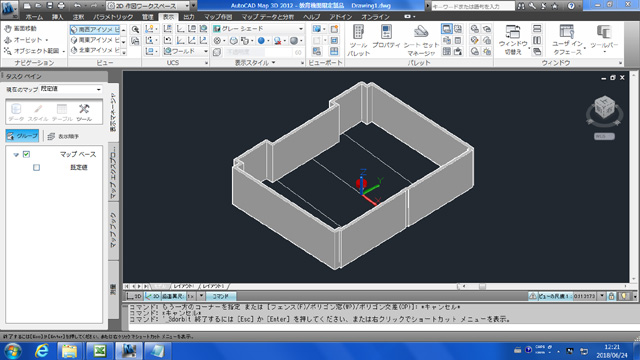The width and height of the screenshot is (640, 360).
Task: Click the データ icon in task pane
Action: click(x=16, y=112)
